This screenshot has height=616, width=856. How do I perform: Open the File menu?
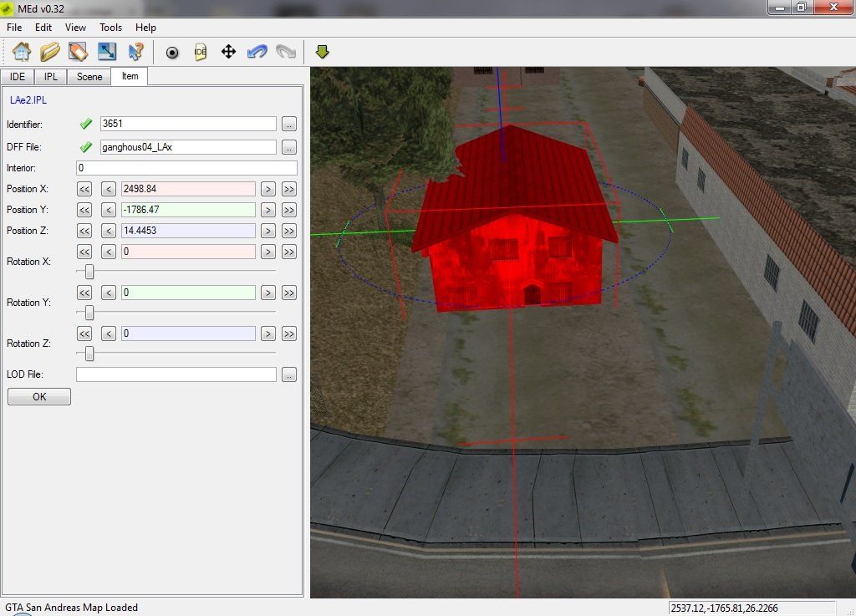click(14, 28)
